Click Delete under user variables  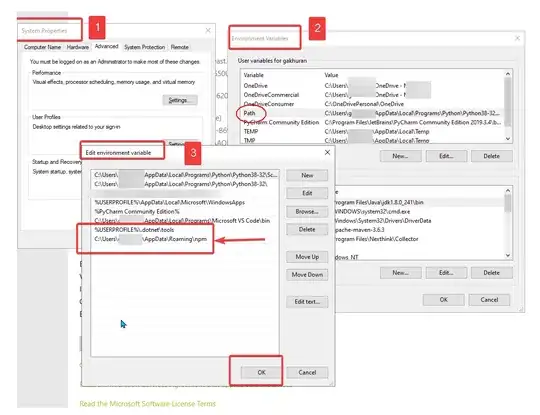(x=491, y=156)
